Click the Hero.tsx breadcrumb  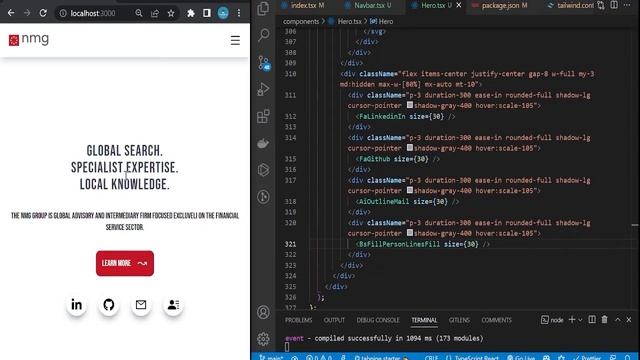(x=349, y=21)
